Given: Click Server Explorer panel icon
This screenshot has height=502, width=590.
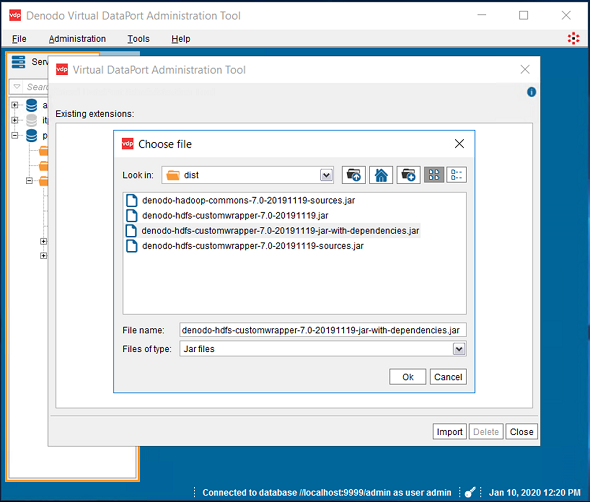Looking at the screenshot, I should (x=18, y=62).
